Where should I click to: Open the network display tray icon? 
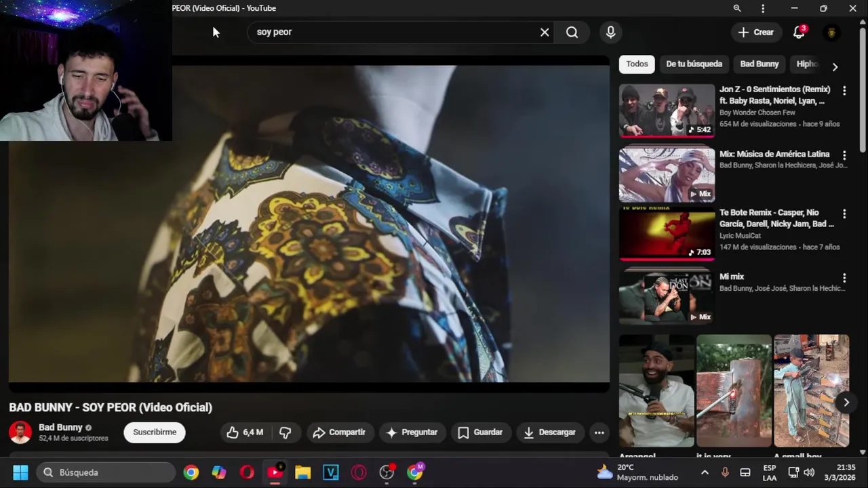793,472
